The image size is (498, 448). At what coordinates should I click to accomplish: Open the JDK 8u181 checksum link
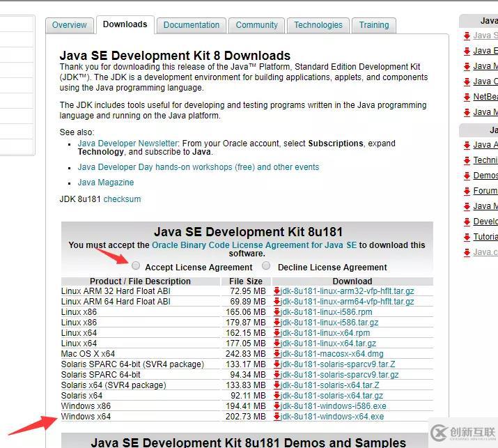tap(123, 199)
